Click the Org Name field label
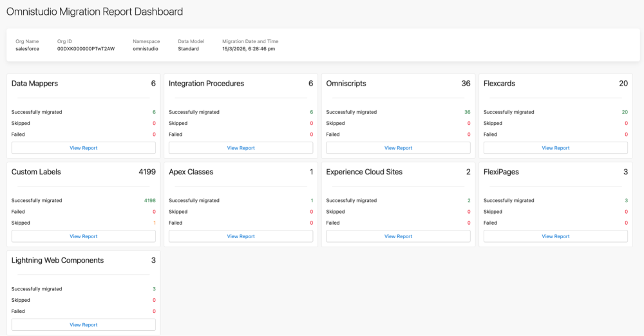The image size is (644, 336). tap(27, 41)
